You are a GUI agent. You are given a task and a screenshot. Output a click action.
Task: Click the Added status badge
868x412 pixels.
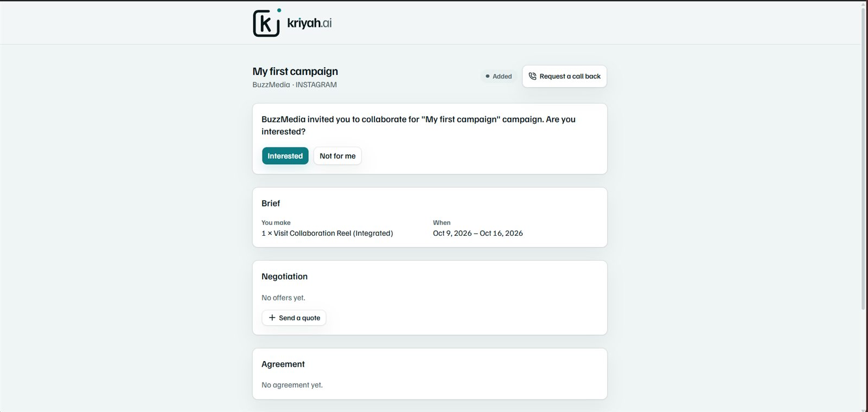click(x=499, y=76)
